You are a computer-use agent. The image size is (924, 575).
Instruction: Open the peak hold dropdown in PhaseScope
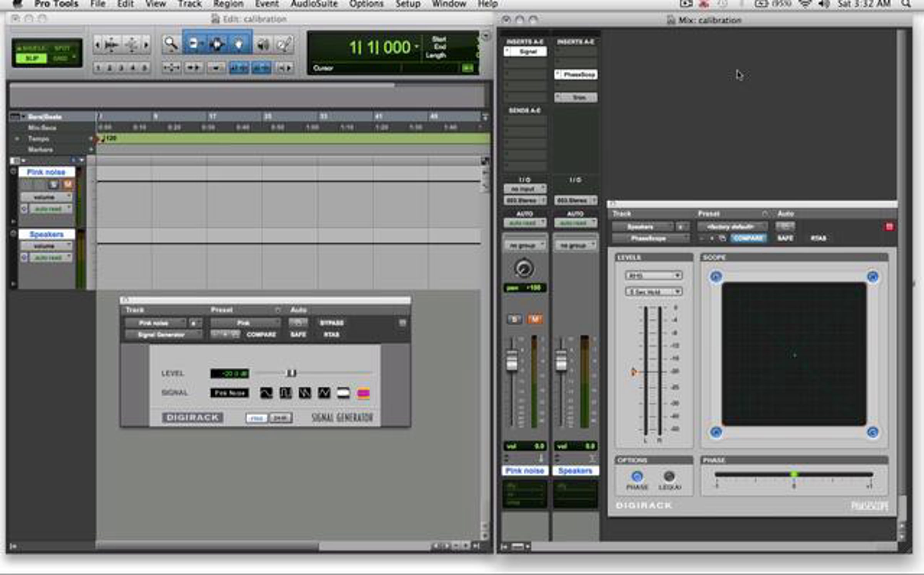pos(654,292)
